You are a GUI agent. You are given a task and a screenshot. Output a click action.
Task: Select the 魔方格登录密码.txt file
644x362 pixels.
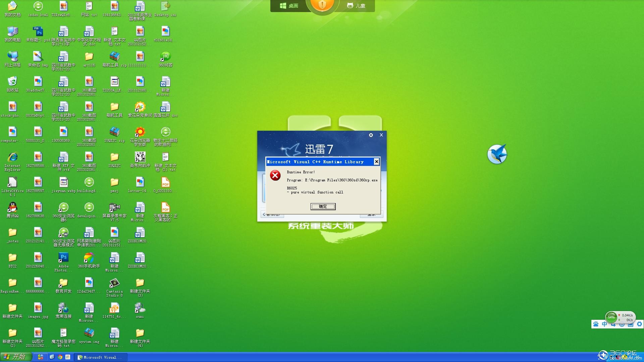[x=63, y=338]
